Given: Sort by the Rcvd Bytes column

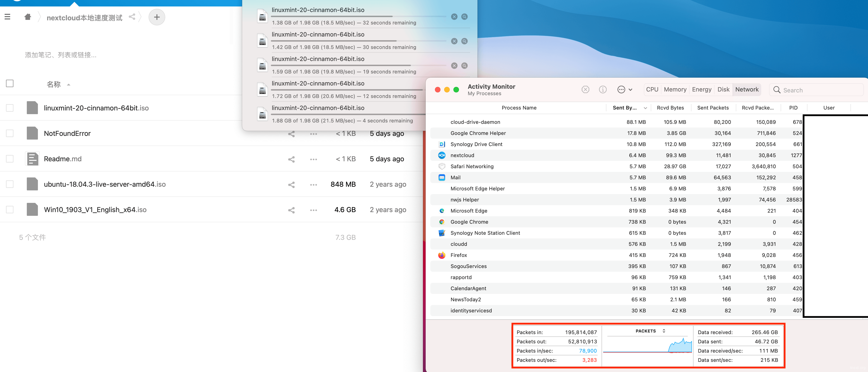Looking at the screenshot, I should pos(670,108).
